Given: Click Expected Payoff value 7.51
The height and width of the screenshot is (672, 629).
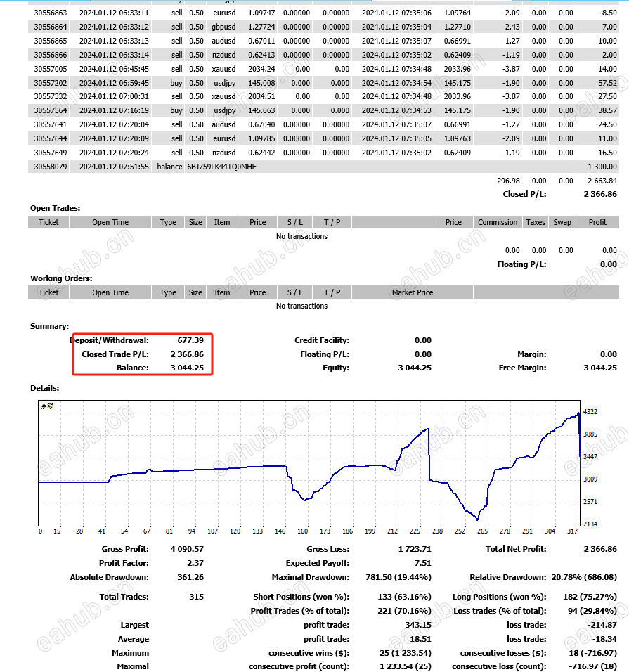Looking at the screenshot, I should (423, 563).
